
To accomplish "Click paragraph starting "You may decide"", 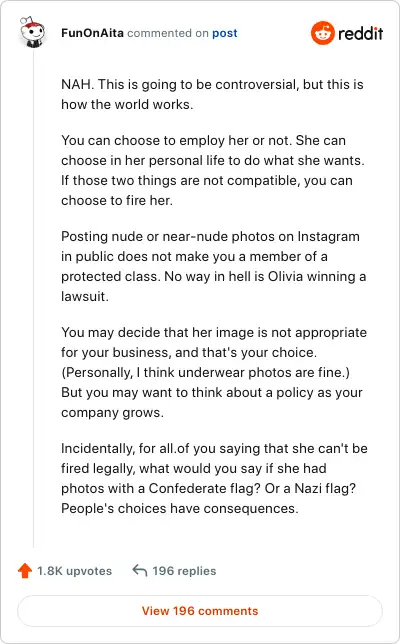I will (x=214, y=372).
